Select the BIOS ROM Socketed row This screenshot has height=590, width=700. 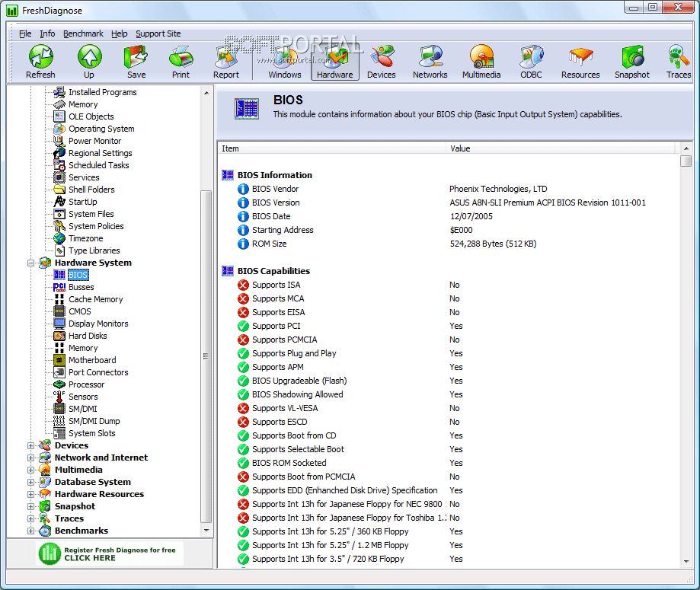(449, 463)
